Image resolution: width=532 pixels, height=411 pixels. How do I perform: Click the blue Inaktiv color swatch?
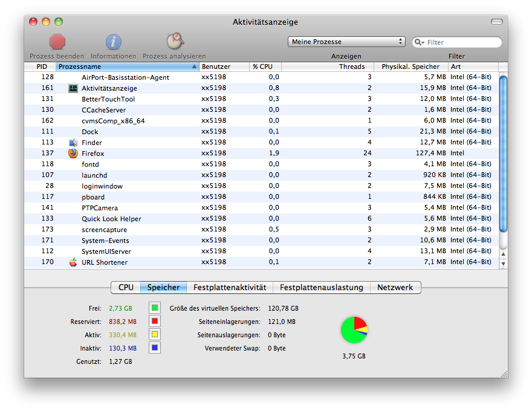tap(155, 348)
